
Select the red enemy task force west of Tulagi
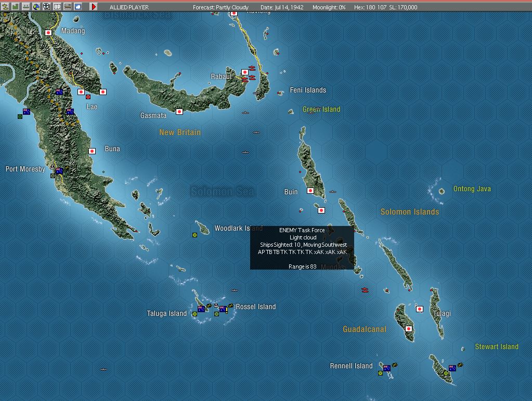(x=365, y=290)
